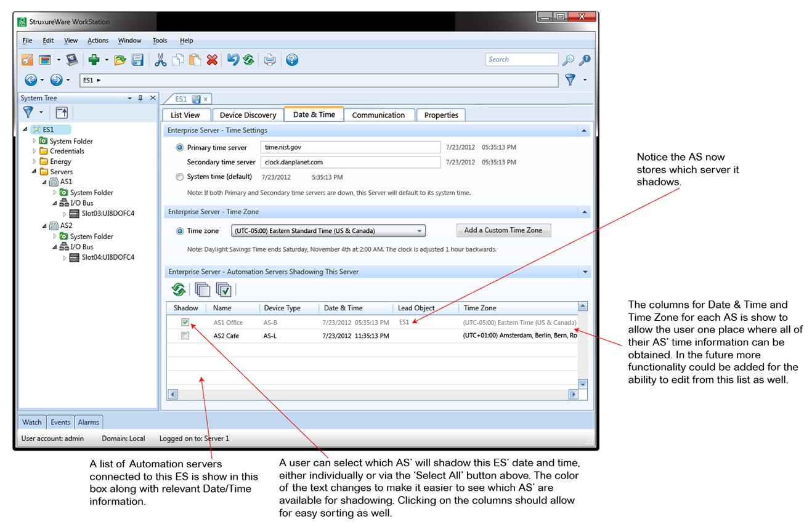
Task: Click the green Refresh icon in the main toolbar
Action: [x=249, y=60]
